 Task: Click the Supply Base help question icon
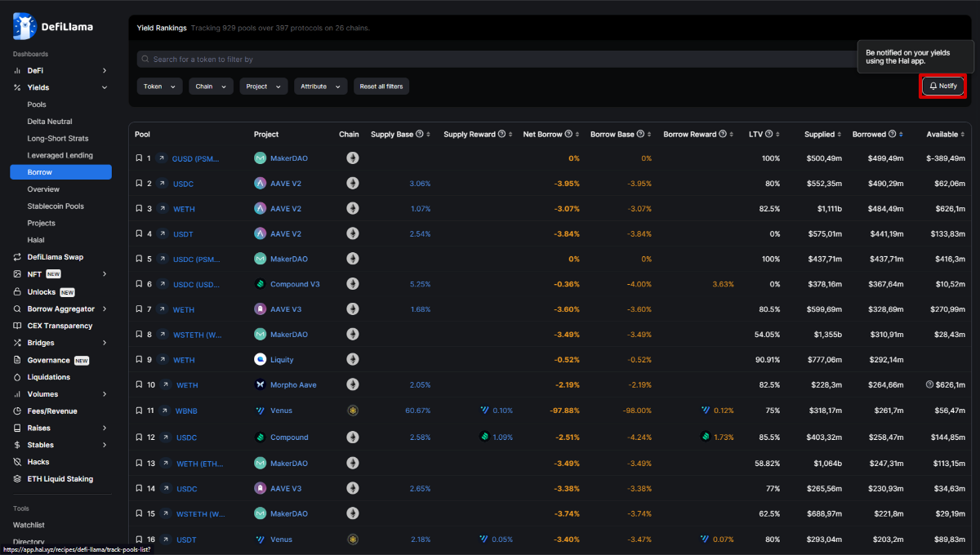coord(420,135)
